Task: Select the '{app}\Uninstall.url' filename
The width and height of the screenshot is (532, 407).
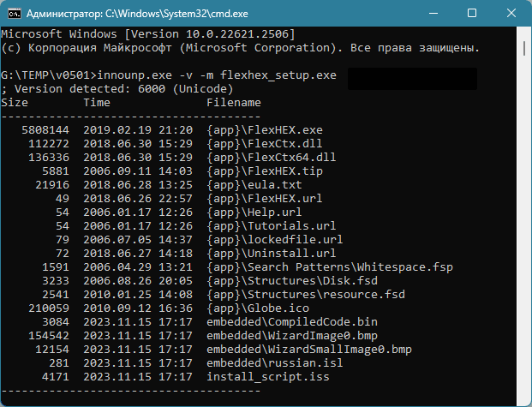Action: tap(272, 254)
